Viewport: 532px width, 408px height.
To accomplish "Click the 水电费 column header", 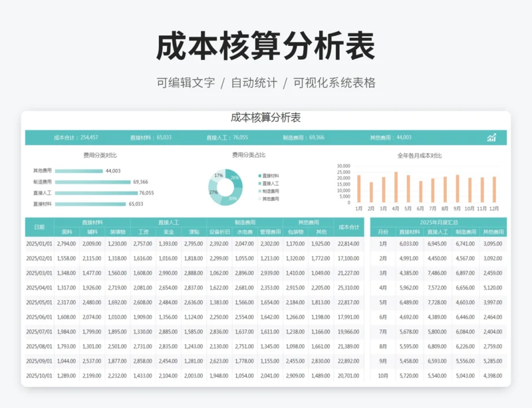I will pos(245,232).
